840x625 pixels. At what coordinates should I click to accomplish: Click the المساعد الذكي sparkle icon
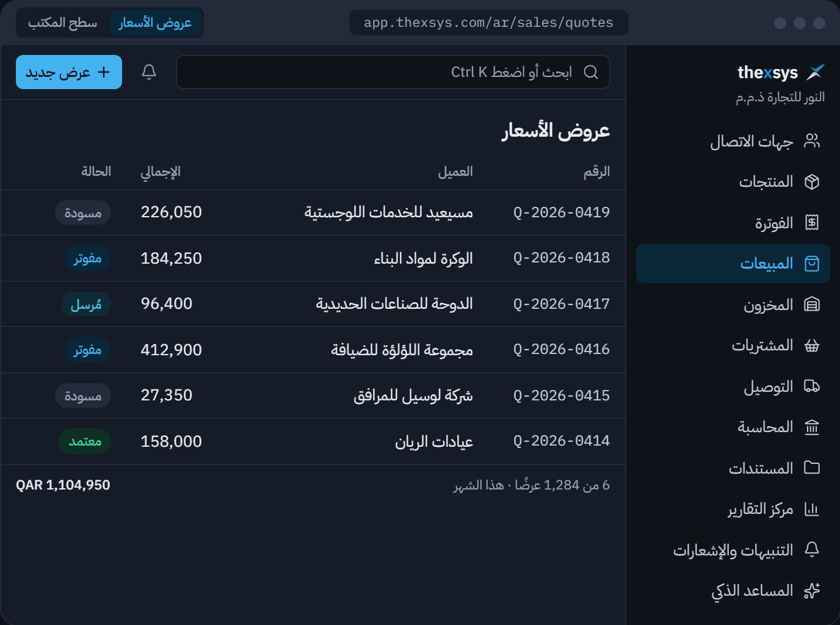tap(812, 591)
